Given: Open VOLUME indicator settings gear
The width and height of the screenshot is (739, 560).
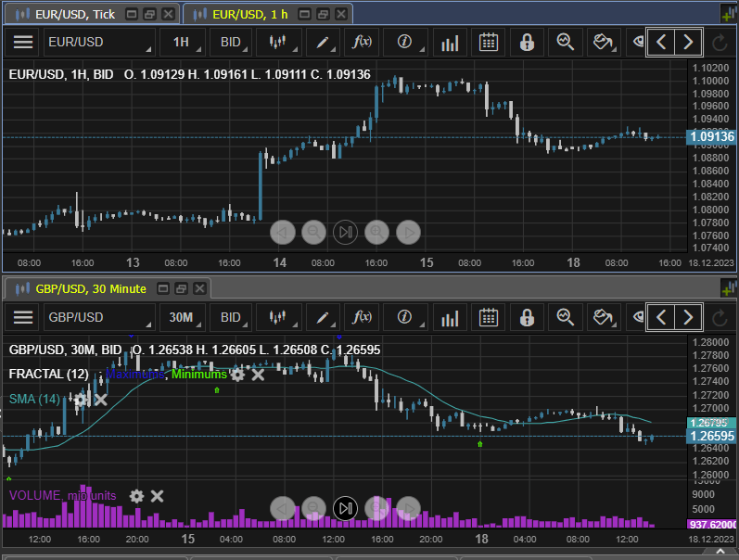Looking at the screenshot, I should (136, 496).
